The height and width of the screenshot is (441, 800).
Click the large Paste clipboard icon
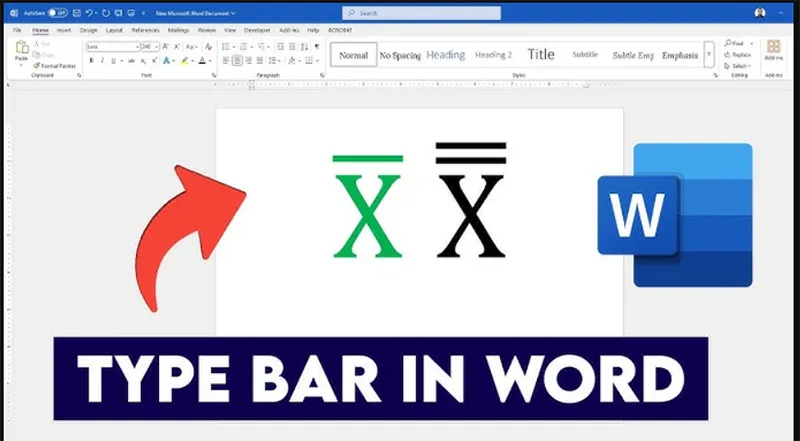21,48
